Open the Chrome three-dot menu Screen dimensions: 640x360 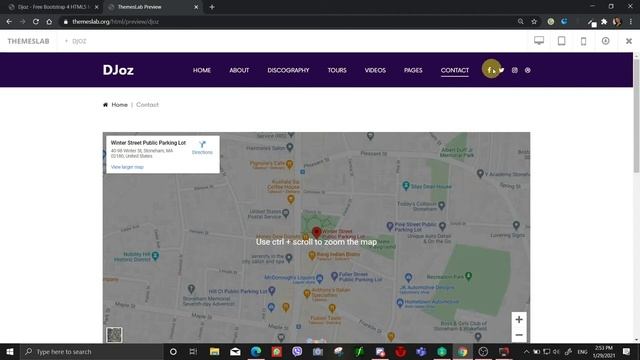[631, 22]
